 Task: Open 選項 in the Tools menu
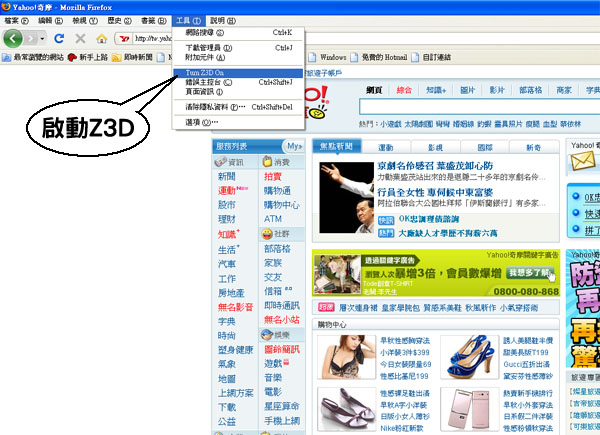(238, 122)
